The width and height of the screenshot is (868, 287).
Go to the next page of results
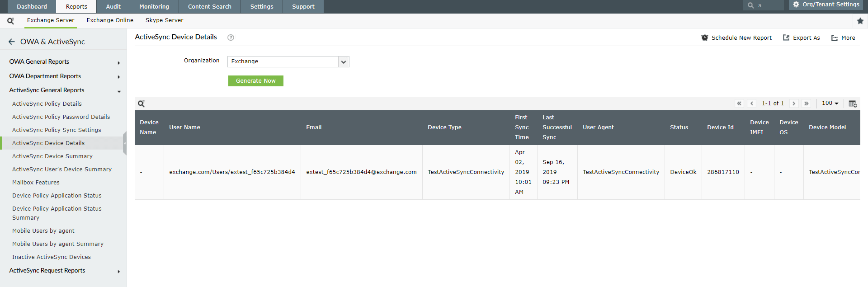[793, 104]
